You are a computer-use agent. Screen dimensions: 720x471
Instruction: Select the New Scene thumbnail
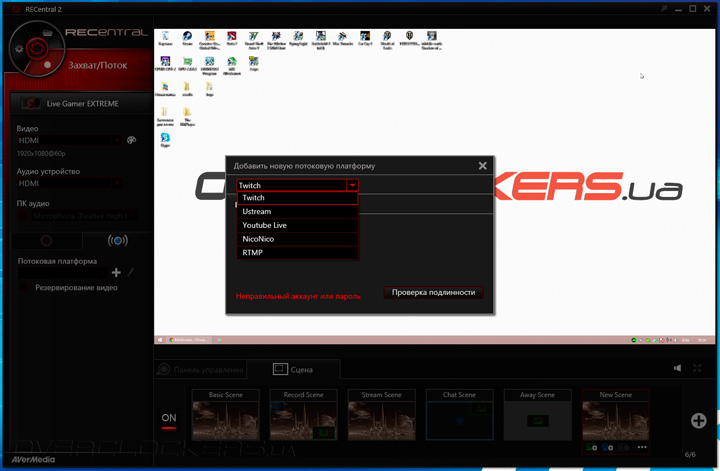coord(616,415)
